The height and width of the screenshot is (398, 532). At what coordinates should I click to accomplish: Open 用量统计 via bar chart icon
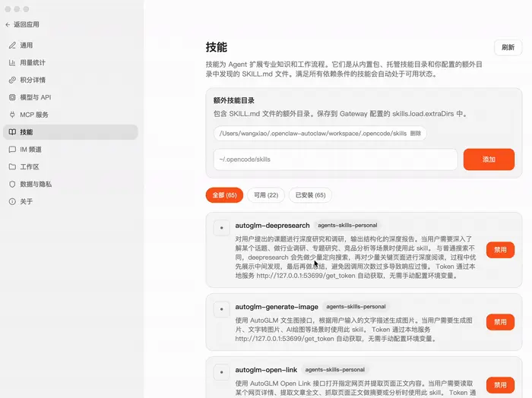[12, 62]
